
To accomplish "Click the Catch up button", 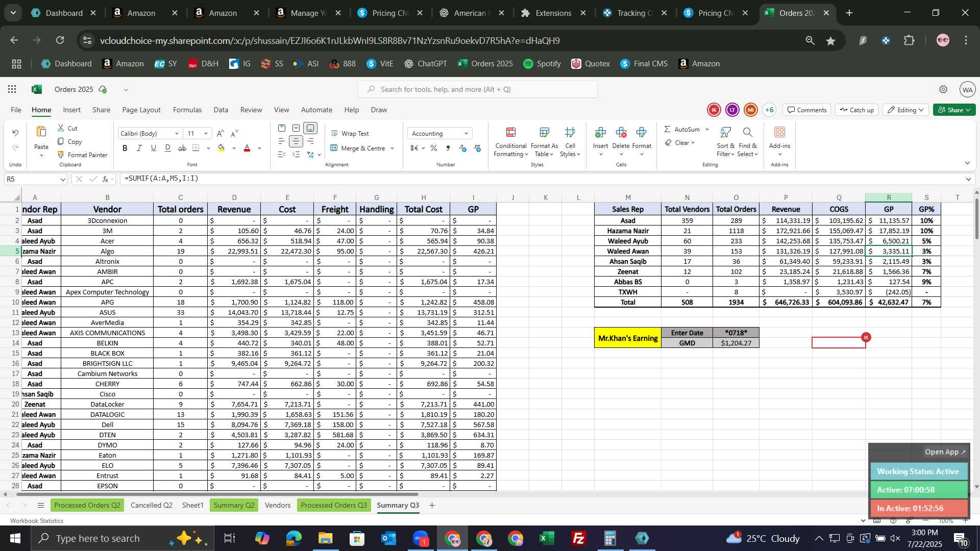I will pos(856,110).
